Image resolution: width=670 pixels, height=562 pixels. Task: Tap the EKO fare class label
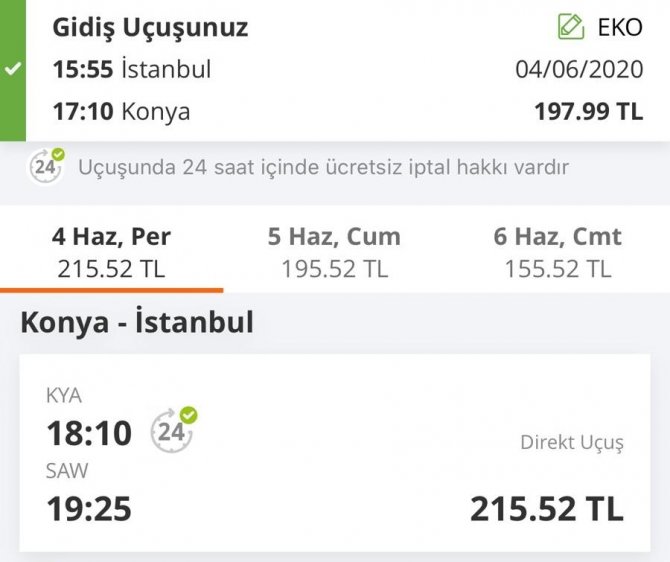point(620,27)
